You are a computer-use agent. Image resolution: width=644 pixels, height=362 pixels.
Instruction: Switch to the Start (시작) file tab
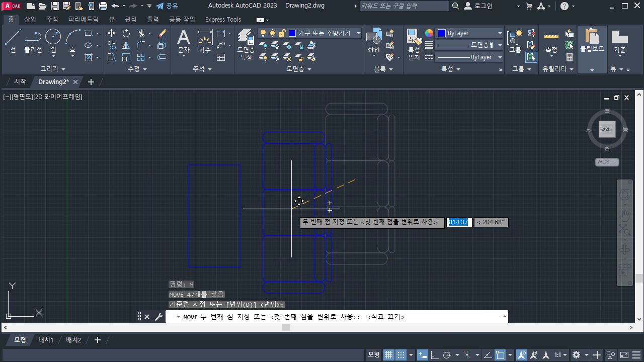click(20, 81)
